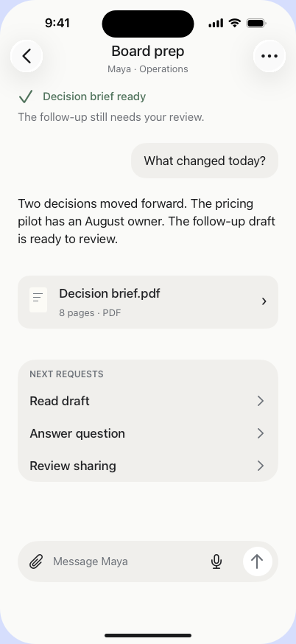Click the Decision brief document icon
Image resolution: width=296 pixels, height=644 pixels.
tap(38, 300)
